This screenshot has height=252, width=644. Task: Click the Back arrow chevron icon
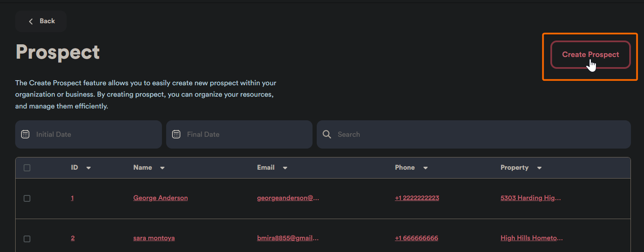point(31,22)
